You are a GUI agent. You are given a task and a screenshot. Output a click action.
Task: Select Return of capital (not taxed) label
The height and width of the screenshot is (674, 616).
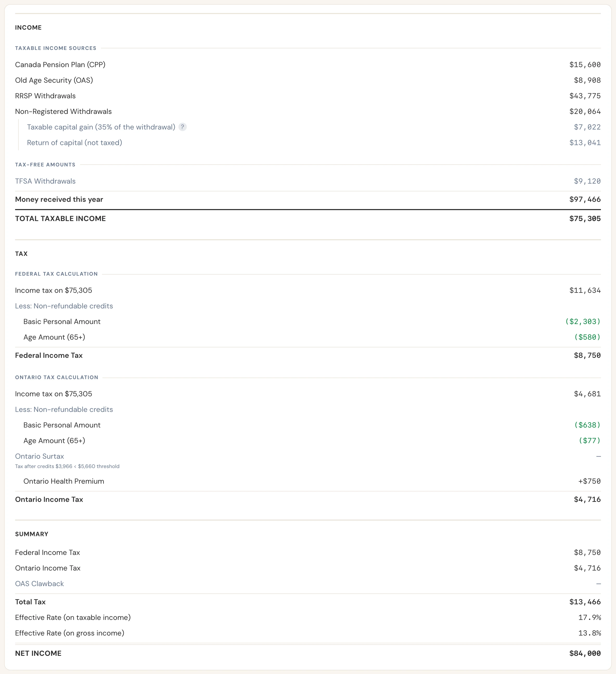point(75,143)
